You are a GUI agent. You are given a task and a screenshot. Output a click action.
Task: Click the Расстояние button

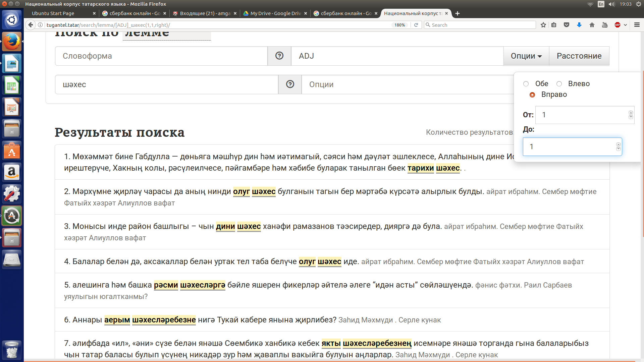[579, 56]
